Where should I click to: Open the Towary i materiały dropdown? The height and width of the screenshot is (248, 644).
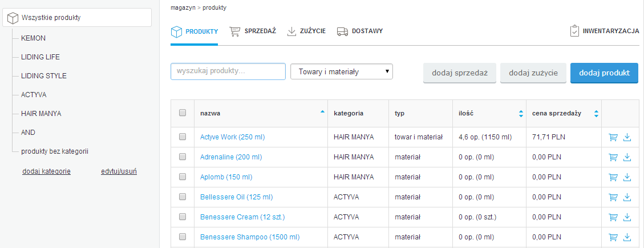tap(342, 71)
